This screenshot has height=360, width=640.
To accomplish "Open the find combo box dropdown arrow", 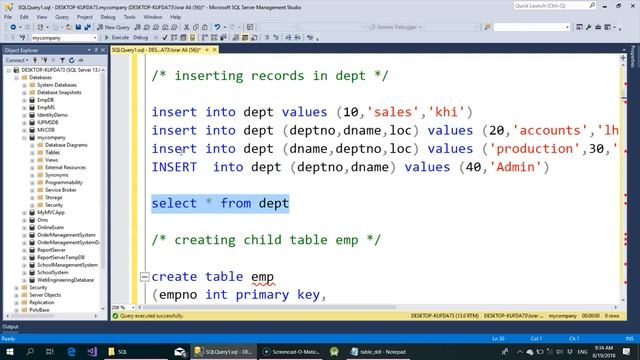I will point(567,27).
